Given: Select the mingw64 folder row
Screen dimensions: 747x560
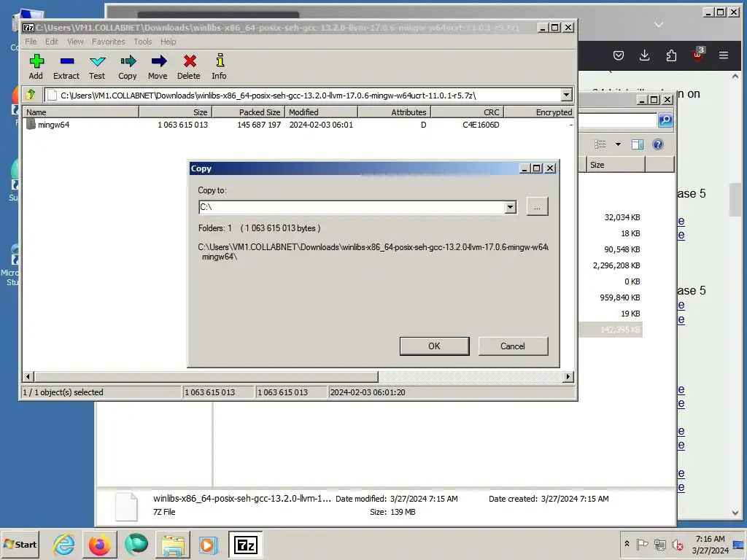Looking at the screenshot, I should click(x=298, y=125).
